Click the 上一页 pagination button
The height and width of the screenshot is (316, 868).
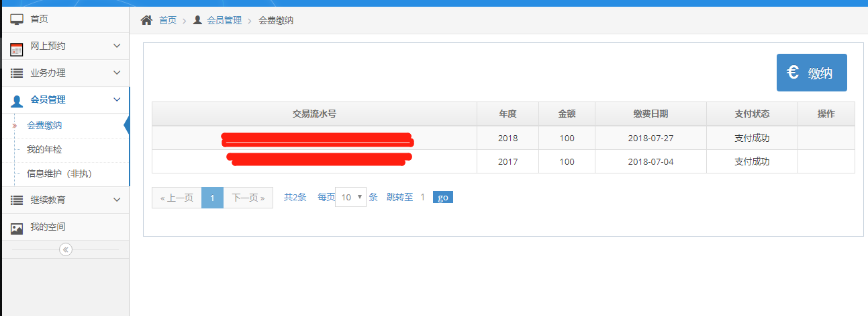tap(177, 198)
